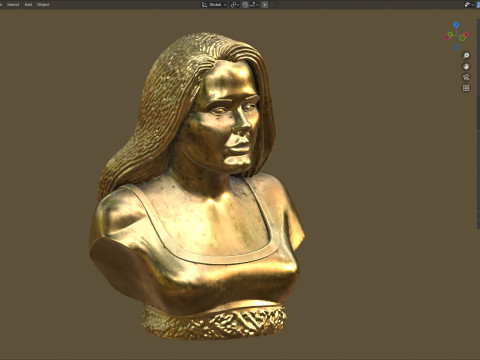
Task: Toggle viewport gizmo visibility icon
Action: tap(467, 5)
